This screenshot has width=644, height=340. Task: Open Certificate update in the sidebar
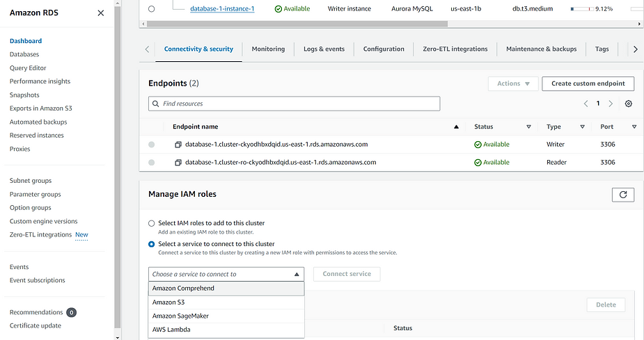coord(36,325)
